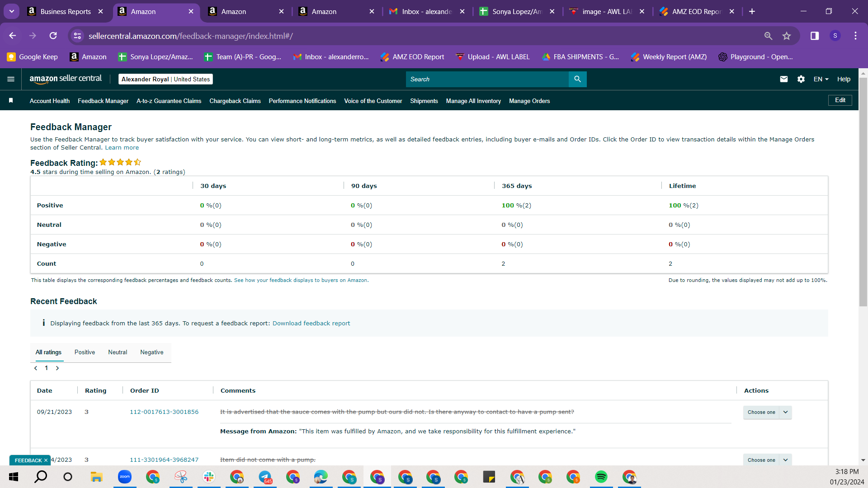Open Voice of the Customer
The height and width of the screenshot is (488, 868).
pyautogui.click(x=373, y=101)
